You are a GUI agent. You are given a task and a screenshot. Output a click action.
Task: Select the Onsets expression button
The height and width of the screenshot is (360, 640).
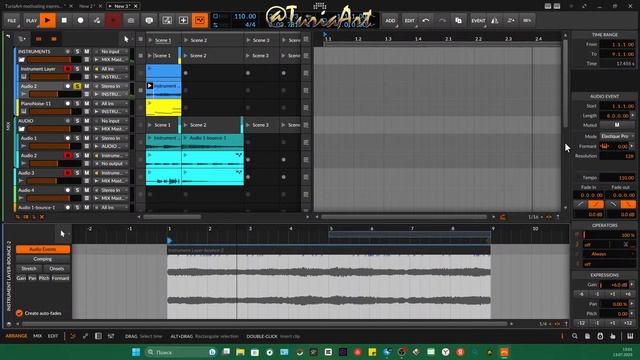tap(57, 269)
